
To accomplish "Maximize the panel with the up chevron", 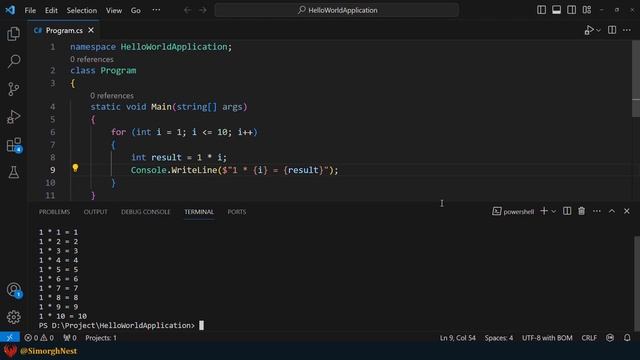I will pos(612,211).
